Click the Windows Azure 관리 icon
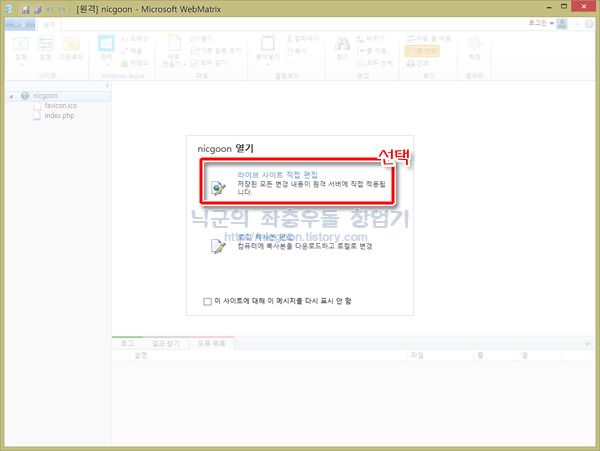Image resolution: width=600 pixels, height=451 pixels. tap(106, 43)
